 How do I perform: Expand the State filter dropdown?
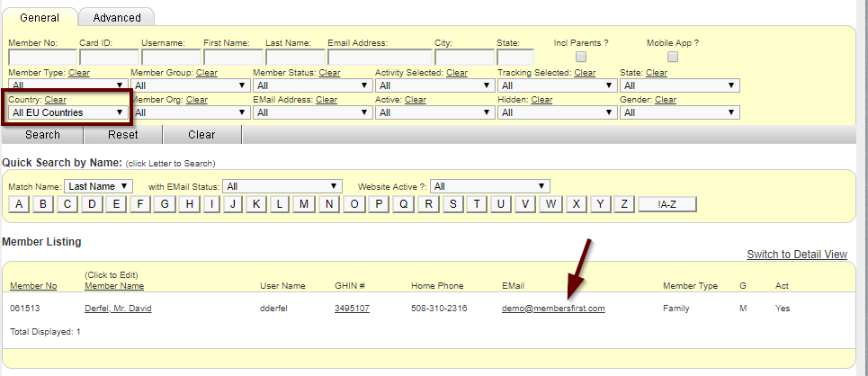[680, 85]
